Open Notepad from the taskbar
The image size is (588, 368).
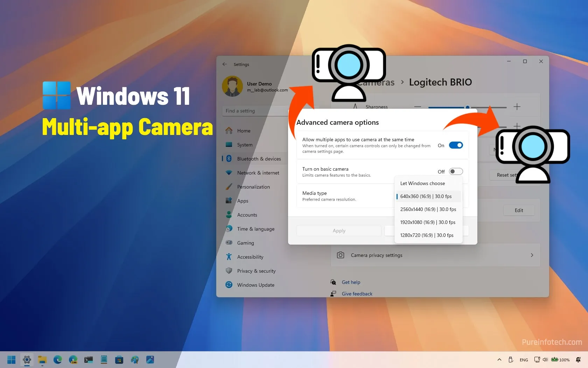(x=104, y=360)
